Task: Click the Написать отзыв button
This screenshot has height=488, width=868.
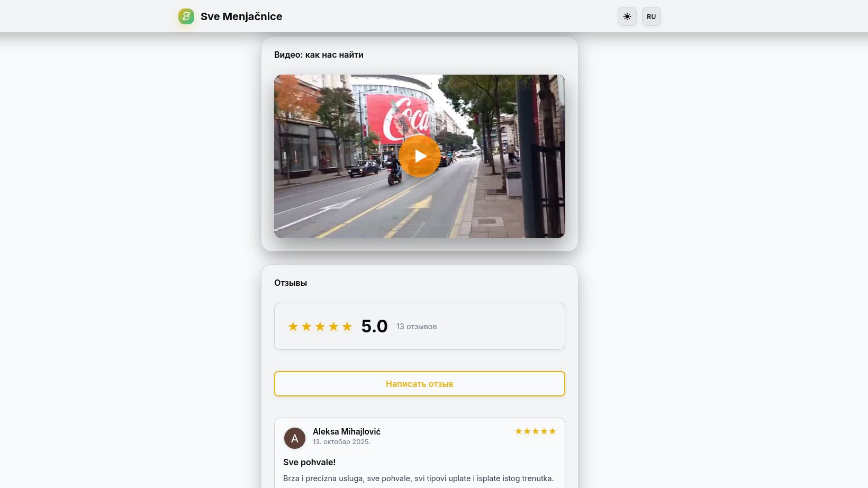Action: [x=420, y=384]
